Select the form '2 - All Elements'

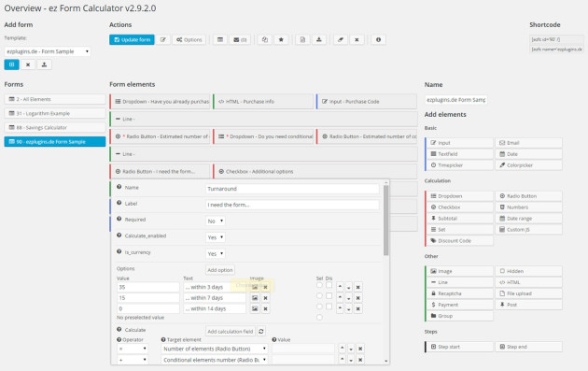coord(55,99)
